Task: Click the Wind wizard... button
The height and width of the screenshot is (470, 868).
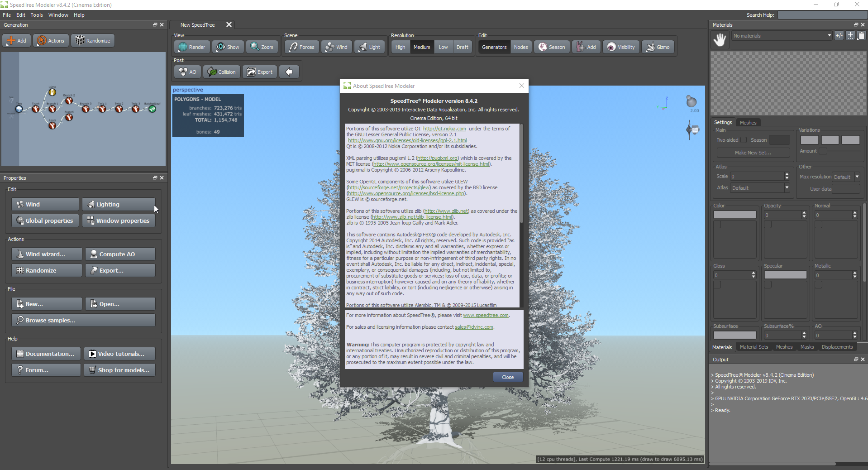Action: pyautogui.click(x=47, y=254)
